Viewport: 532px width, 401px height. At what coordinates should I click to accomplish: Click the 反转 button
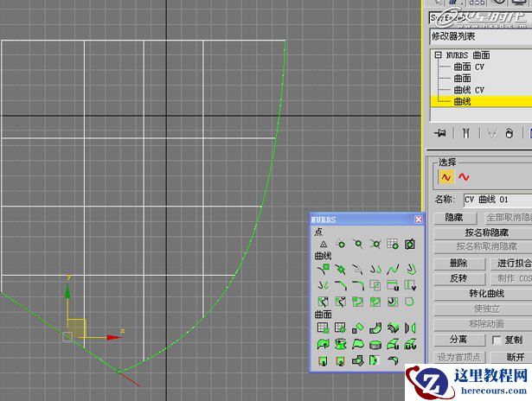[x=459, y=278]
